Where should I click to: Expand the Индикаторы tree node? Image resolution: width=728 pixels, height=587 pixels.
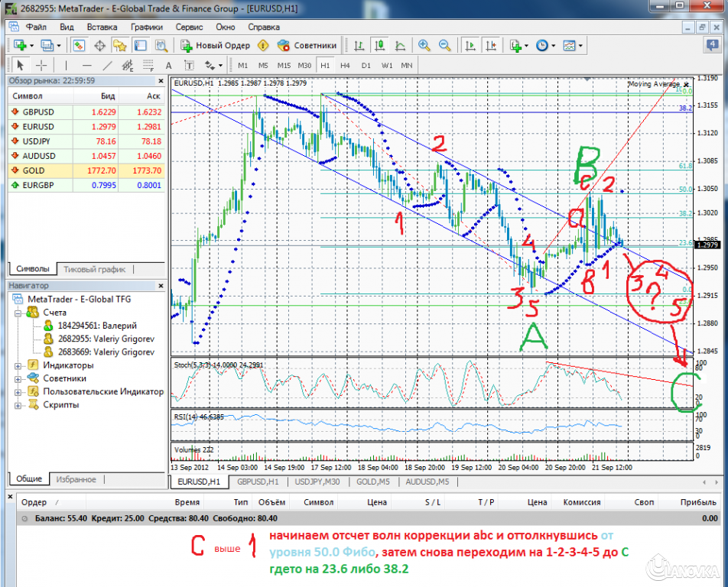tap(18, 365)
